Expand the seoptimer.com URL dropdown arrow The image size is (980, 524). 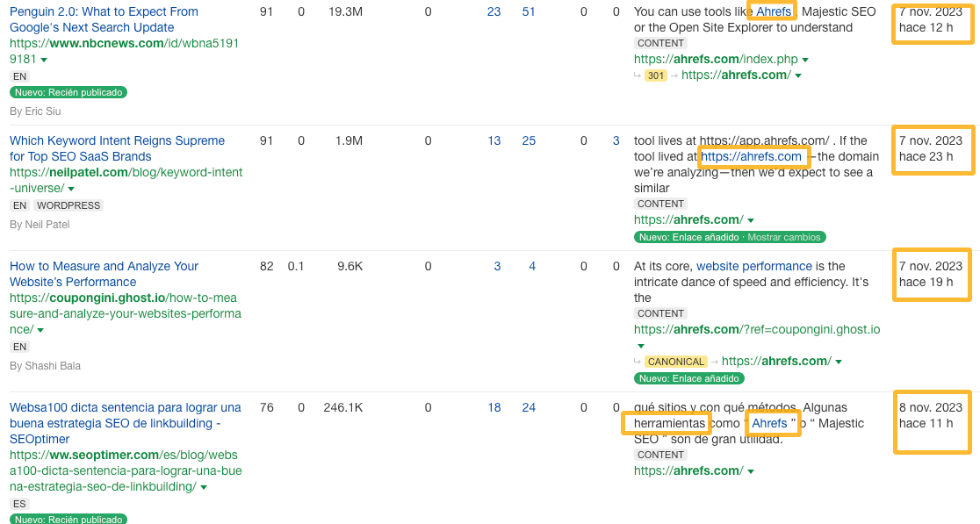click(204, 487)
